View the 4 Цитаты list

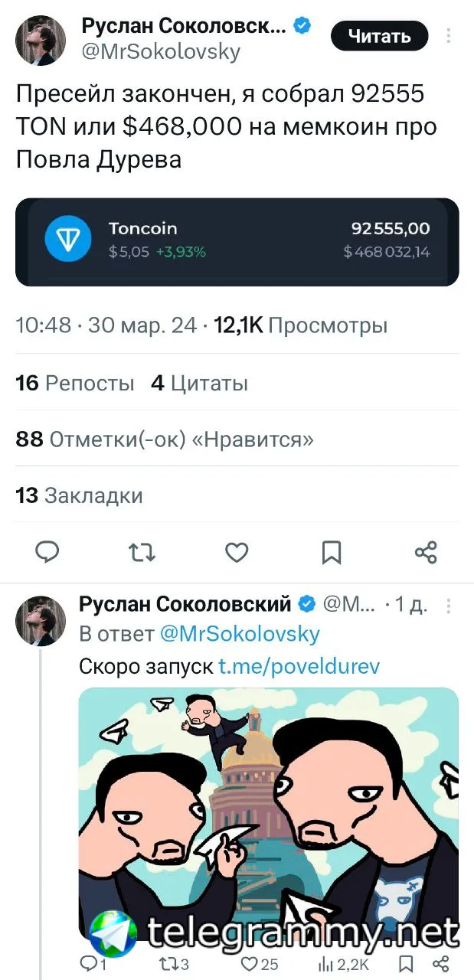200,383
